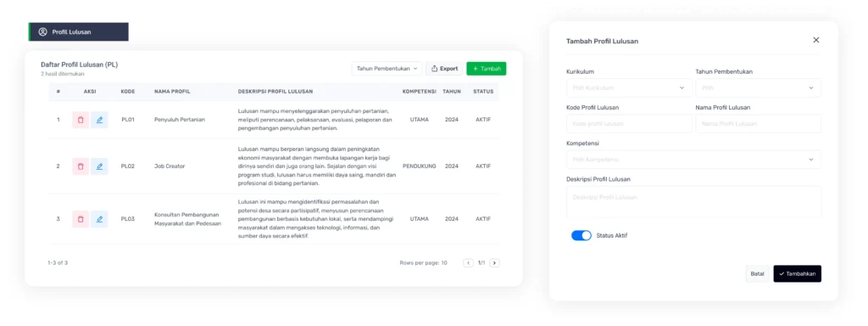
Task: Focus the Kode Profil Lulusan field
Action: pos(630,124)
